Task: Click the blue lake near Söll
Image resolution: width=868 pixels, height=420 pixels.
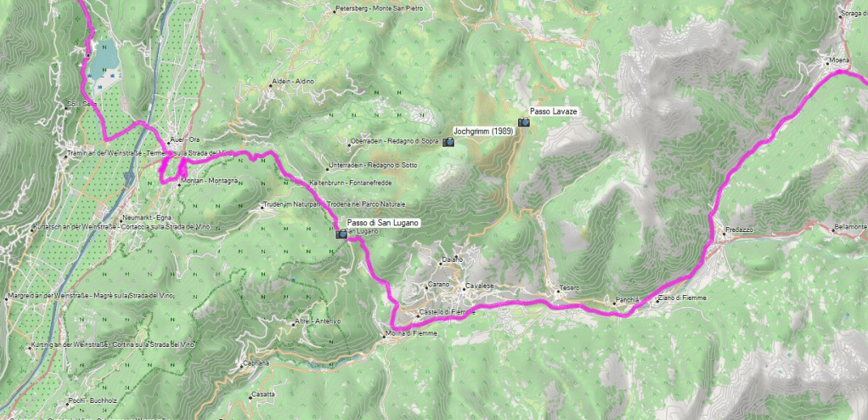Action: pyautogui.click(x=104, y=60)
